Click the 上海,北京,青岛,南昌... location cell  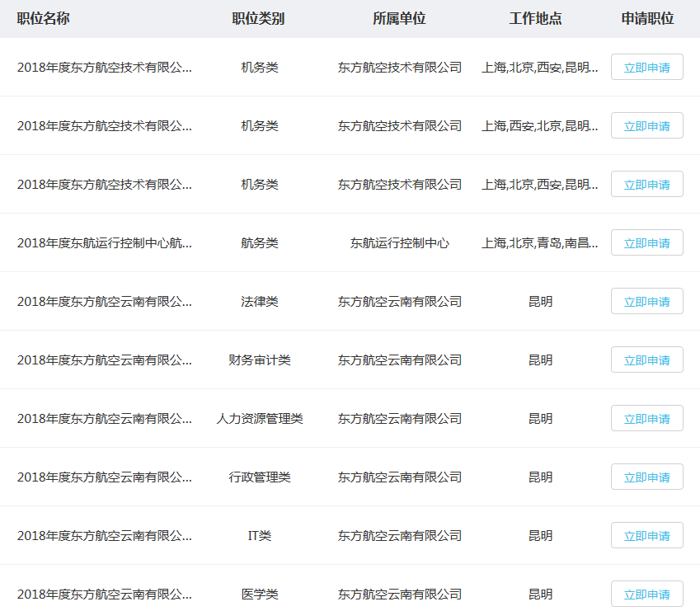pyautogui.click(x=540, y=243)
